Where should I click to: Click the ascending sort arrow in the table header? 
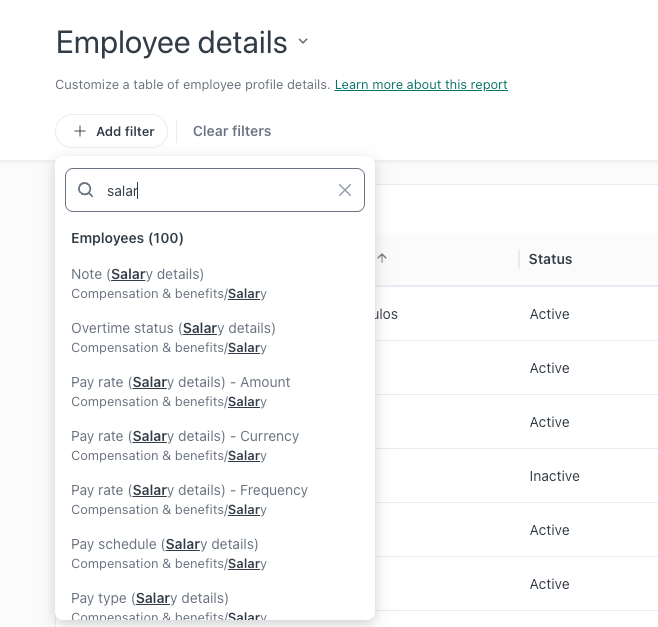point(382,258)
